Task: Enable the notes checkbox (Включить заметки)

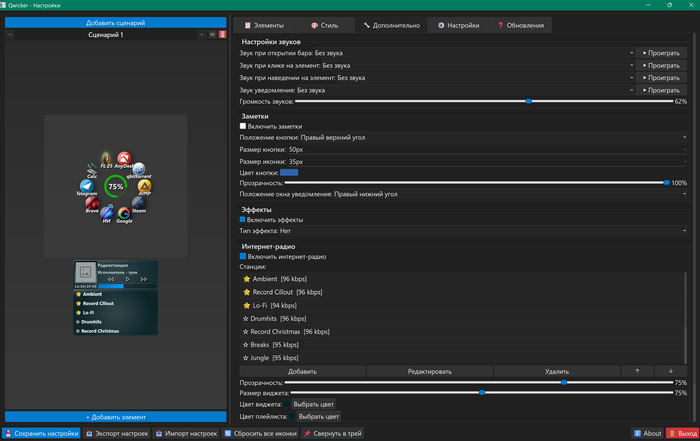Action: pyautogui.click(x=243, y=126)
